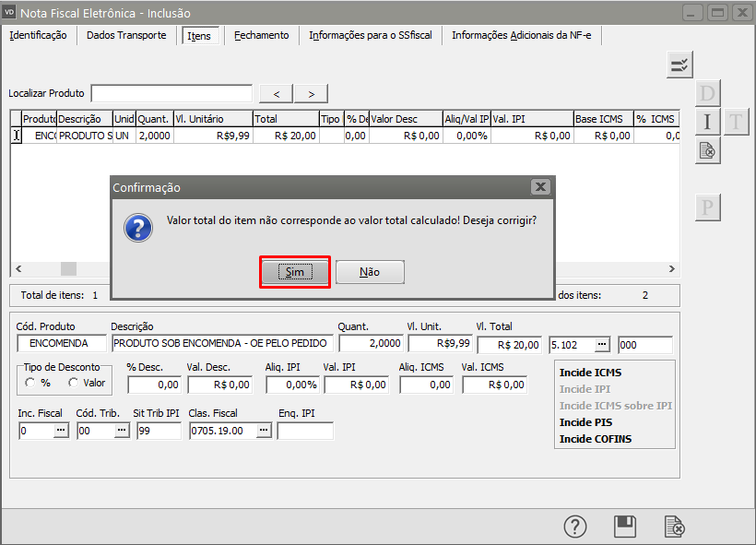The width and height of the screenshot is (756, 545).
Task: Decline the correction by clicking Não
Action: (x=370, y=272)
